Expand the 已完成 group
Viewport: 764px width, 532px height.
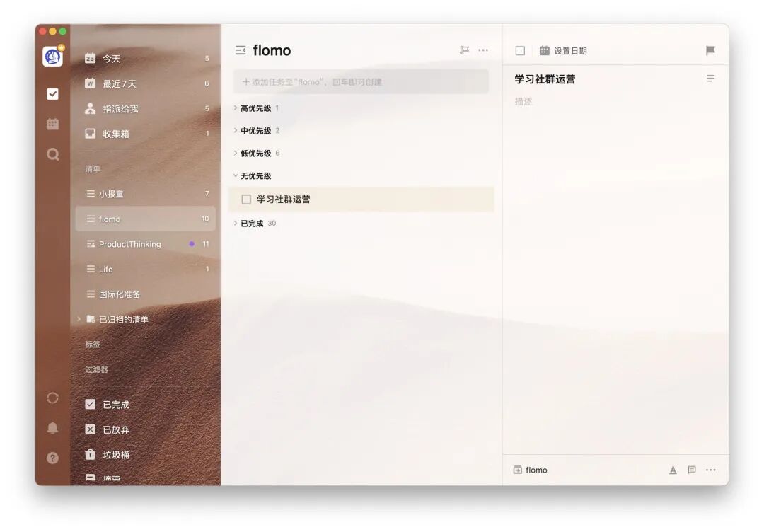(236, 223)
